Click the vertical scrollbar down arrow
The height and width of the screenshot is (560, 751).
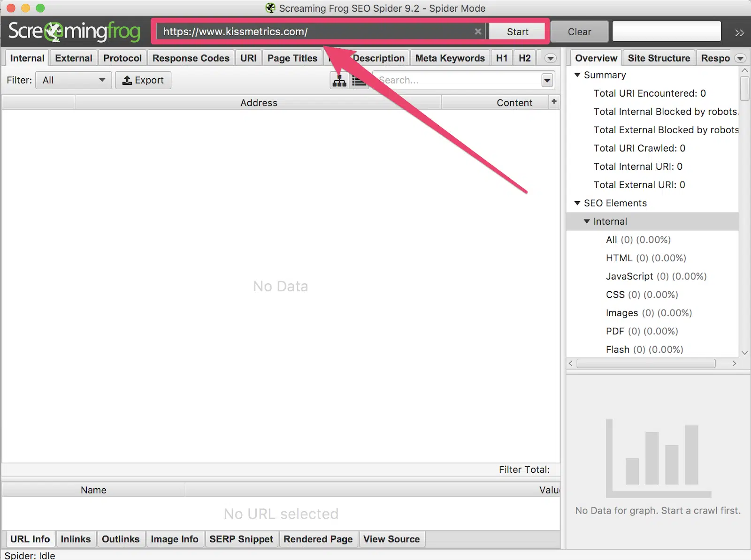pos(744,353)
